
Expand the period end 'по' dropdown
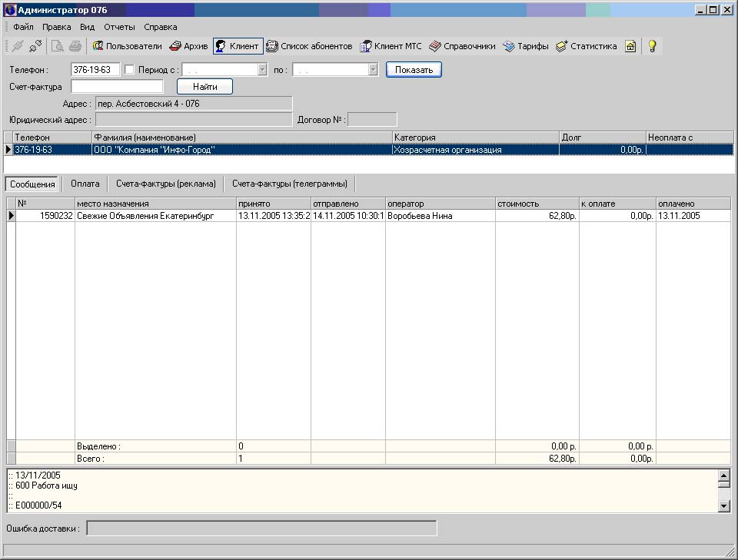(x=373, y=70)
